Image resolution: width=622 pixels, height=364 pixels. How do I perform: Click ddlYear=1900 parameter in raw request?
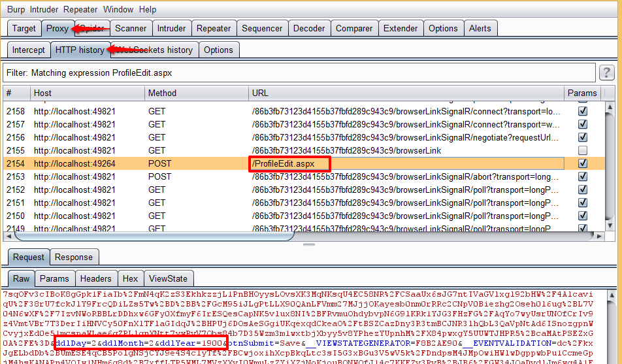[x=191, y=343]
